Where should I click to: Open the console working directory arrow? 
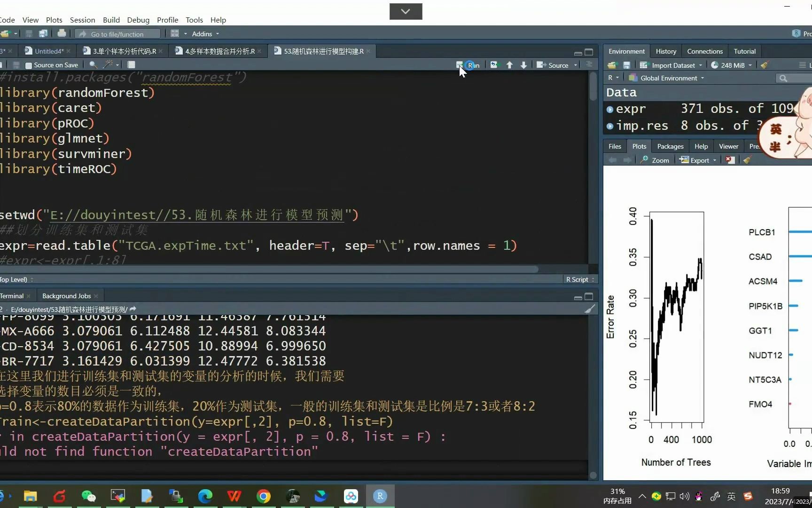(133, 309)
